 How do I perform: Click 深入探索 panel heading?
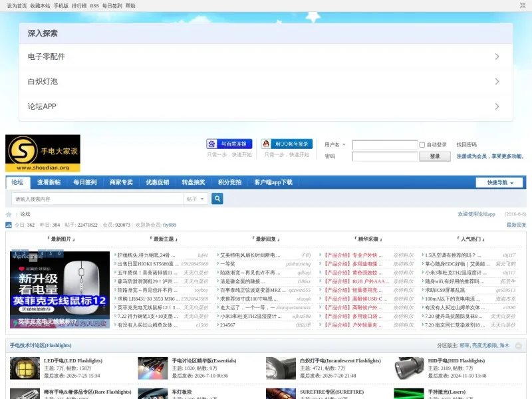[x=43, y=33]
